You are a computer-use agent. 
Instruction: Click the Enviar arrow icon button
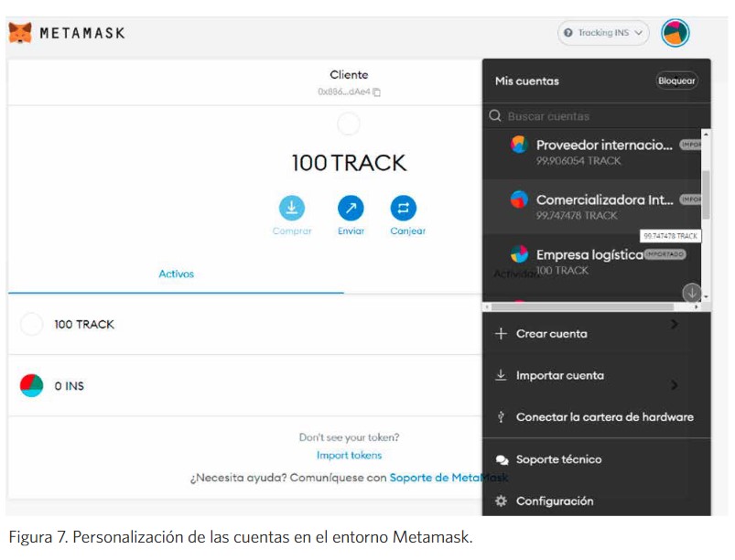(351, 208)
